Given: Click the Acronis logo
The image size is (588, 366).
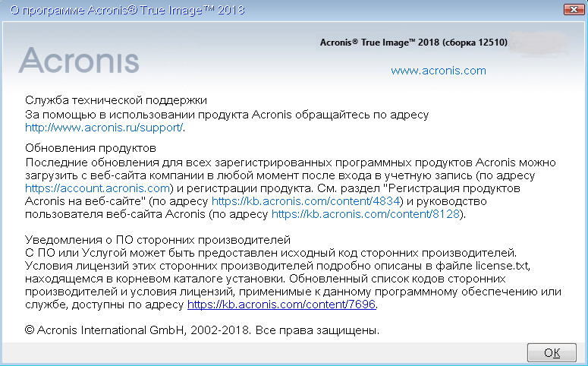Looking at the screenshot, I should 79,60.
